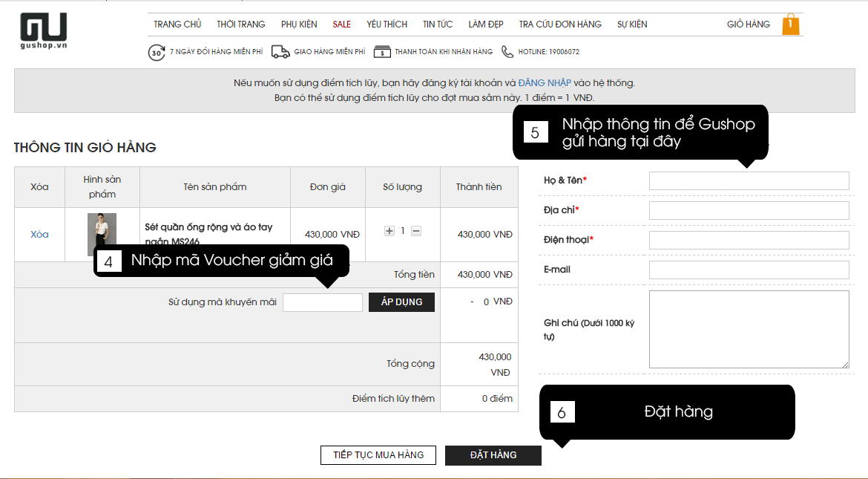The height and width of the screenshot is (479, 868).
Task: Click the Gushop logo
Action: coord(43,30)
